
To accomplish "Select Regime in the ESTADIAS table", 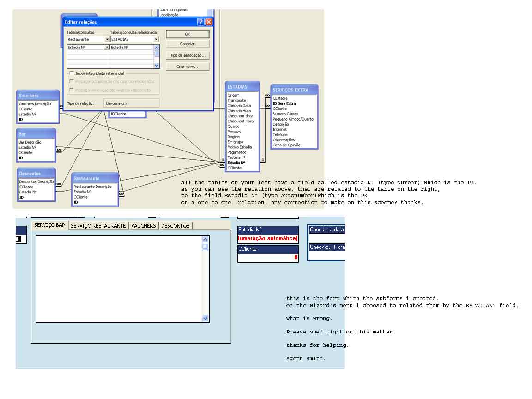I will click(233, 137).
